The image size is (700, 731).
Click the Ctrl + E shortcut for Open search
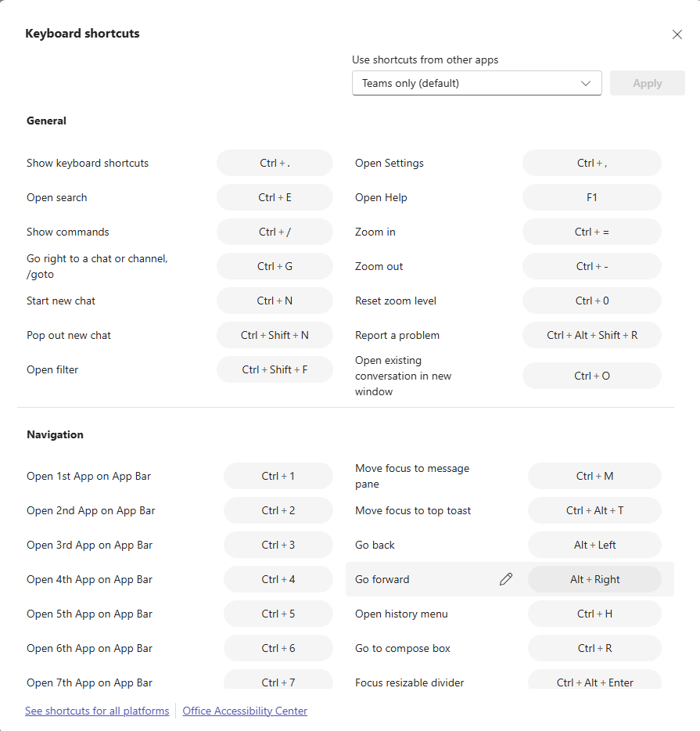pos(275,197)
